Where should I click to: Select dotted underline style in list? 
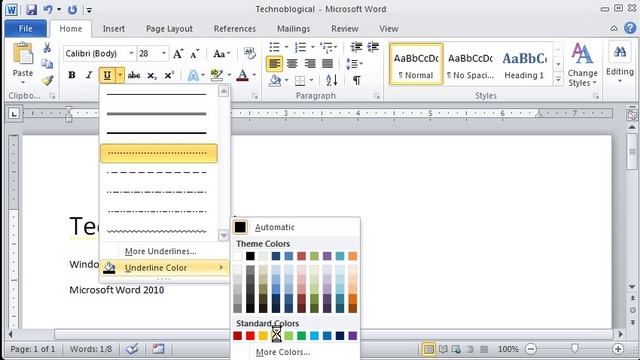click(159, 153)
